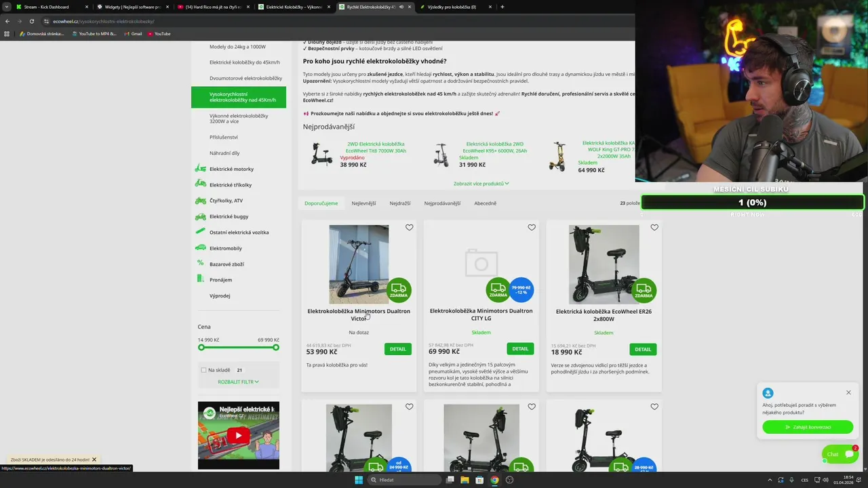
Task: Click free shipping badge on Dualtron Victor
Action: pos(399,289)
